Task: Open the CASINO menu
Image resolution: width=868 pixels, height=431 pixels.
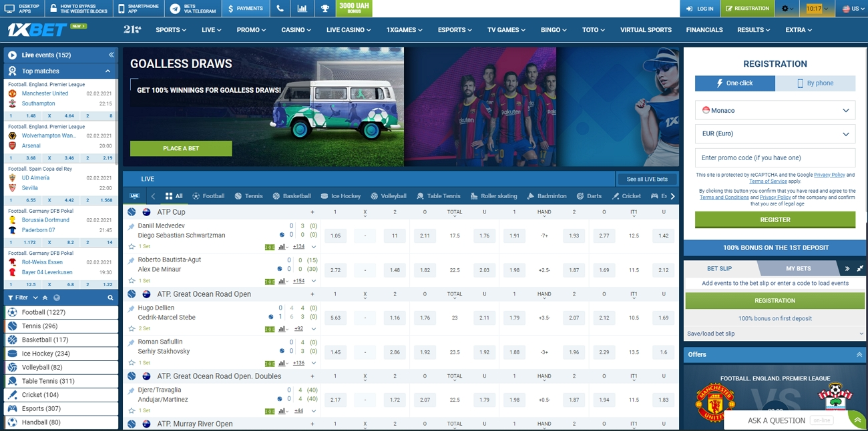Action: (296, 30)
